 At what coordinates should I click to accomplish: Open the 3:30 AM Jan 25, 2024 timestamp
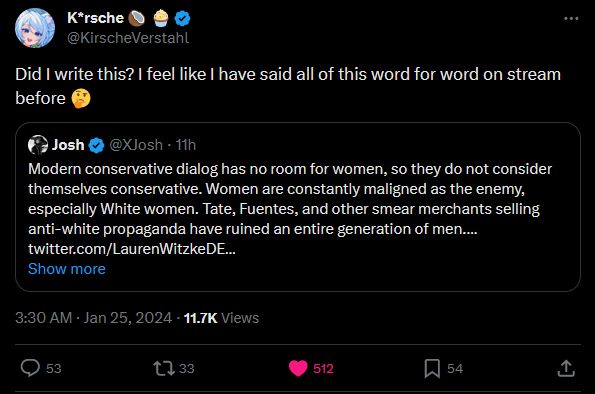point(93,318)
